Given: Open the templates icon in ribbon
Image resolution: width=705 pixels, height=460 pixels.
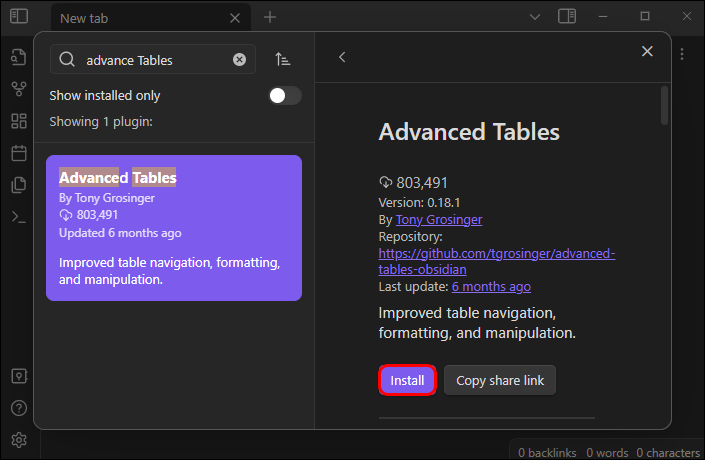Looking at the screenshot, I should pyautogui.click(x=18, y=185).
